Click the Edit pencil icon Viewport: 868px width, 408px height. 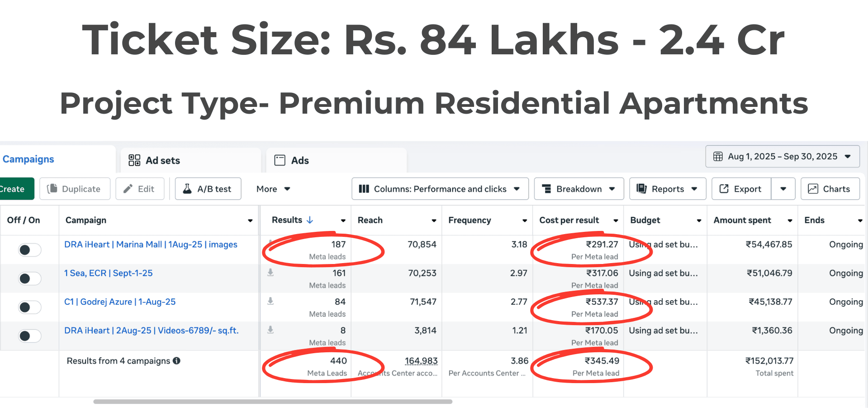point(128,189)
